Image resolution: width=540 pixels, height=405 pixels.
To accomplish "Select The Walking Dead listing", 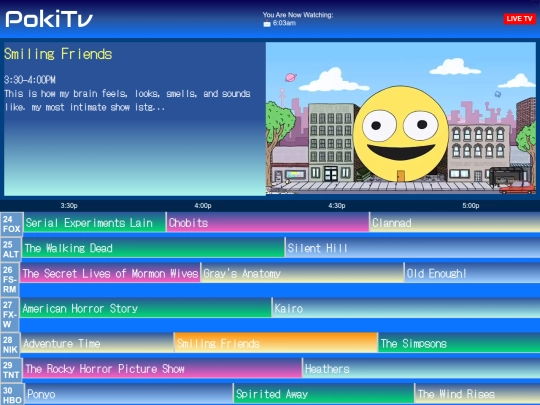I will pos(153,248).
